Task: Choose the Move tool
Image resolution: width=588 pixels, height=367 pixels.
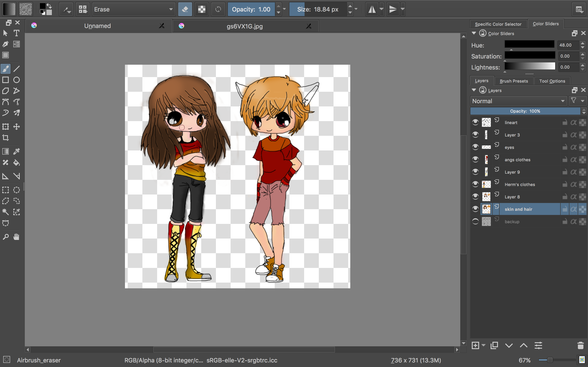Action: (x=16, y=126)
